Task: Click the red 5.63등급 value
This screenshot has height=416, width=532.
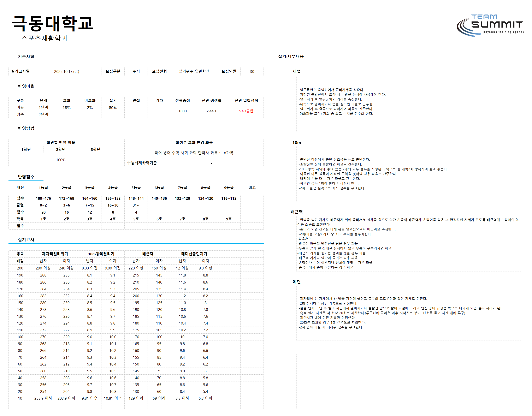Action: [246, 111]
